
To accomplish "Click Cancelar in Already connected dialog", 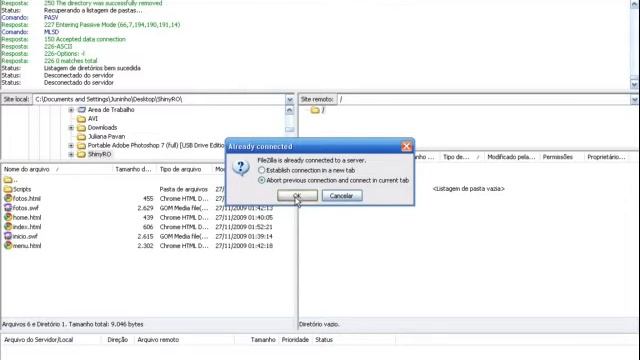I will [x=342, y=196].
